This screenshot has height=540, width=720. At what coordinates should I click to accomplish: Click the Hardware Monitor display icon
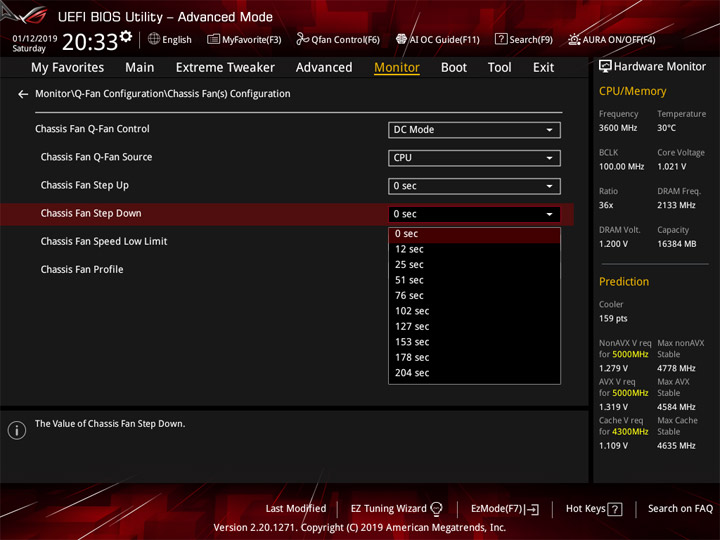click(x=605, y=67)
